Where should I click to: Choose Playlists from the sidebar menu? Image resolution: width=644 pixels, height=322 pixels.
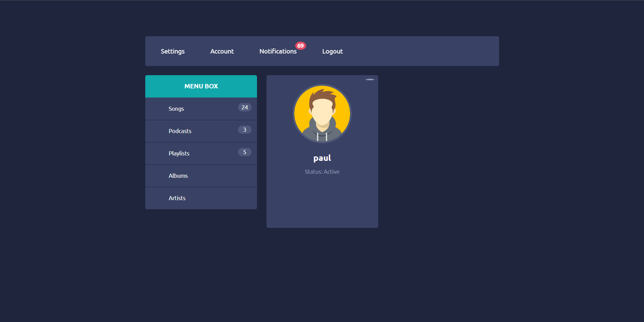[x=179, y=153]
